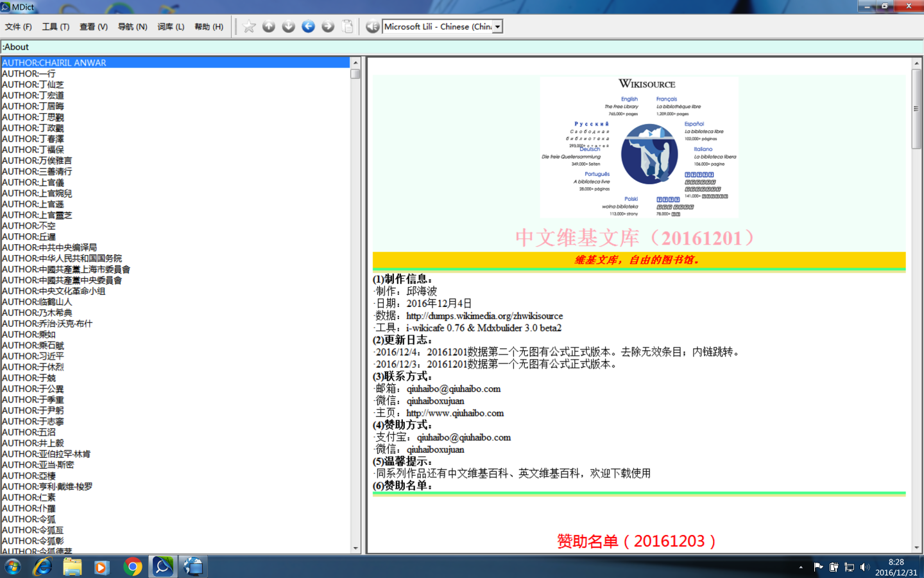This screenshot has height=578, width=924.
Task: Show hidden system tray icons
Action: pos(801,567)
